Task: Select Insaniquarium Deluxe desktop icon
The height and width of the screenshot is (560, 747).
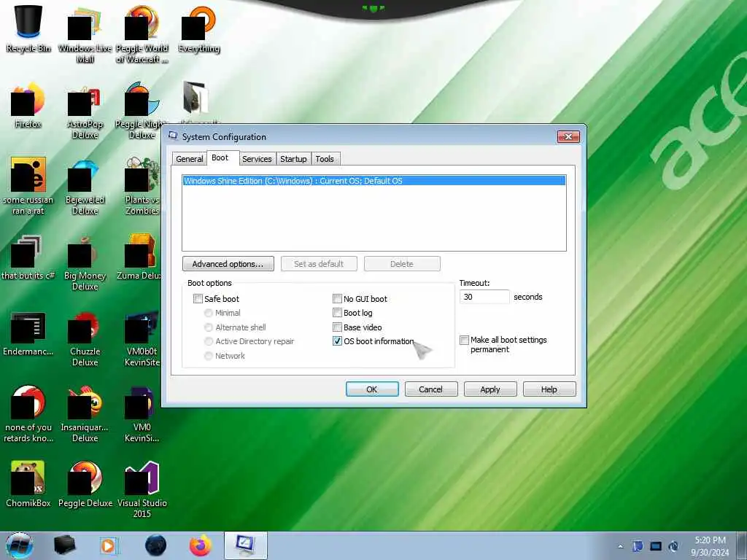Action: (85, 413)
